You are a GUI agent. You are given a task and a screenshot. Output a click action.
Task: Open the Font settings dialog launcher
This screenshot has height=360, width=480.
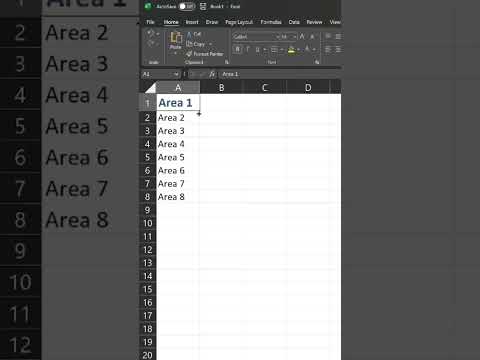pos(317,62)
